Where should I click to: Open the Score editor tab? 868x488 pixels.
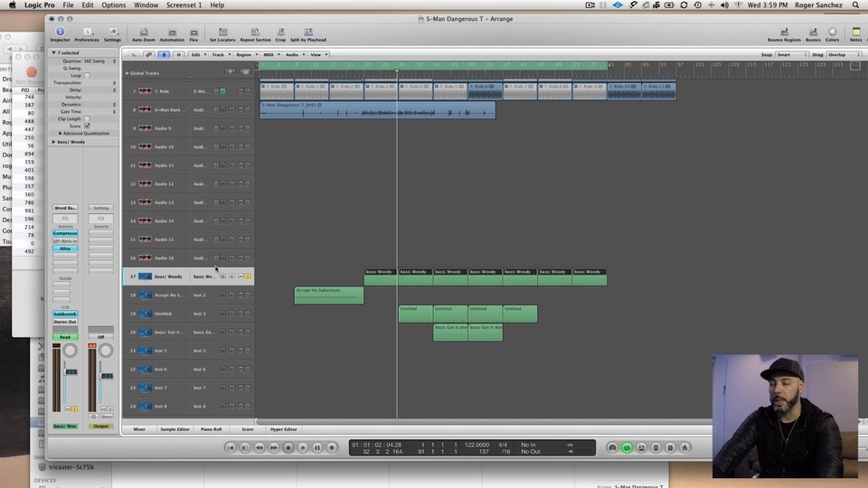tap(248, 429)
